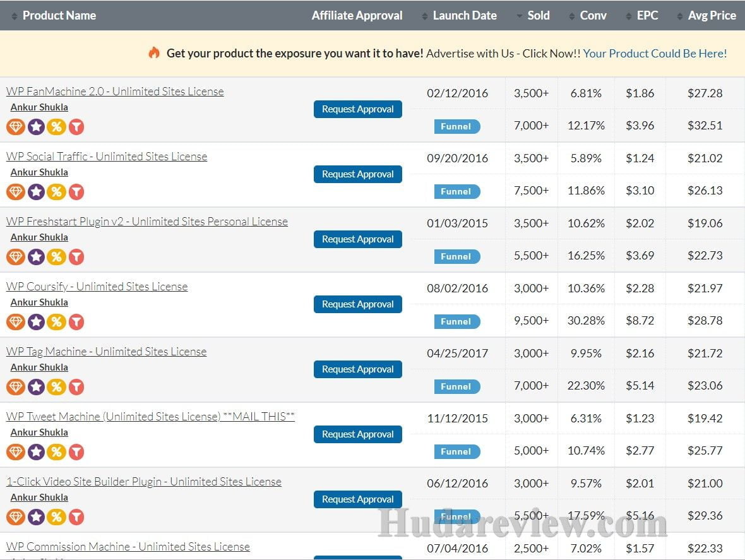Click the Funnel badge in WP Coursify row

click(457, 321)
